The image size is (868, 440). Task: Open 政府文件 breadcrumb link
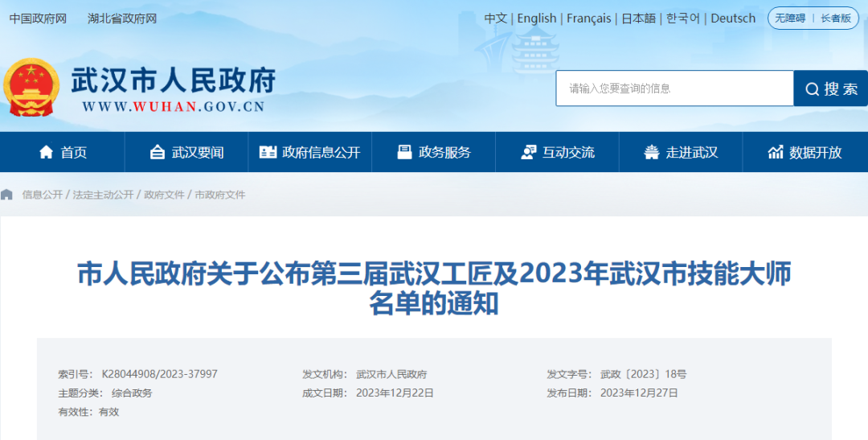point(164,195)
